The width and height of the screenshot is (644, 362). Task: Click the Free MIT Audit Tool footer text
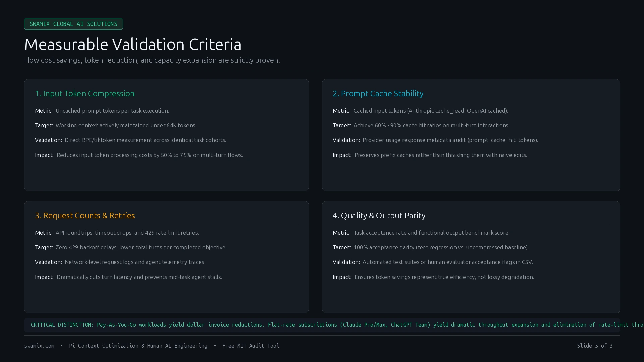[251, 346]
